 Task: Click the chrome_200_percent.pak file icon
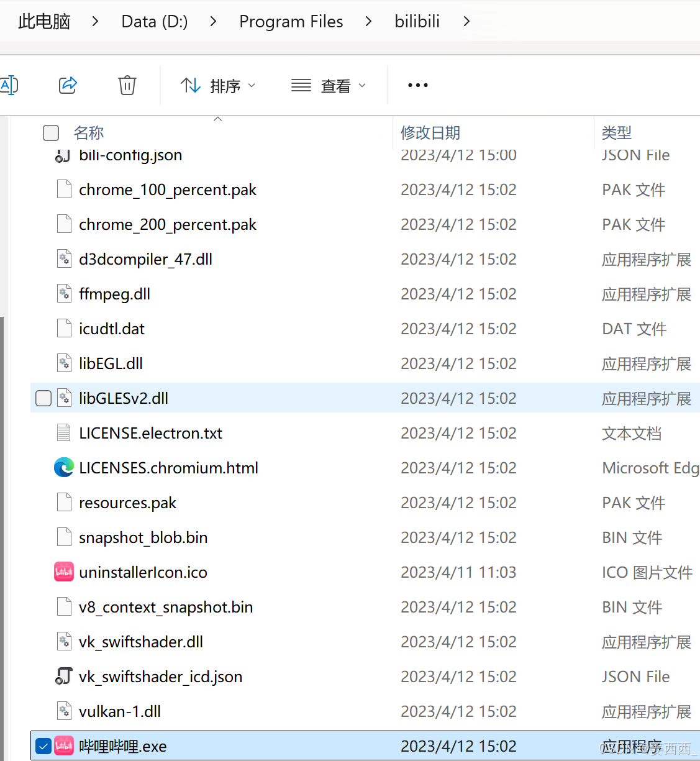pos(64,224)
